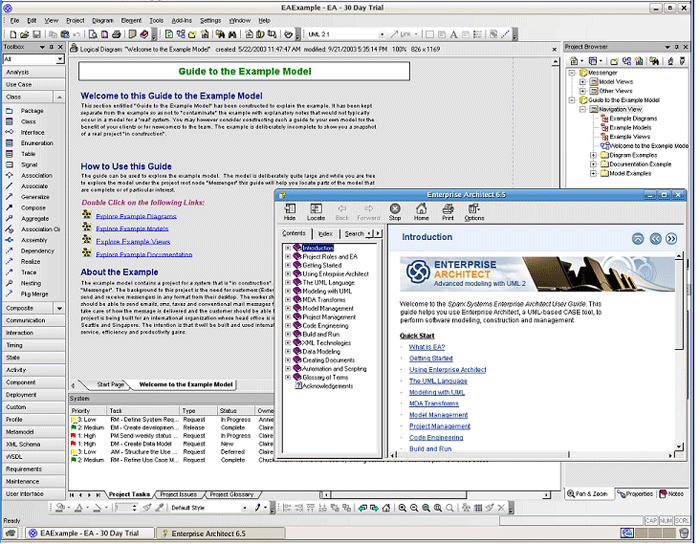
Task: Switch to the Search tab in help
Action: coord(354,234)
